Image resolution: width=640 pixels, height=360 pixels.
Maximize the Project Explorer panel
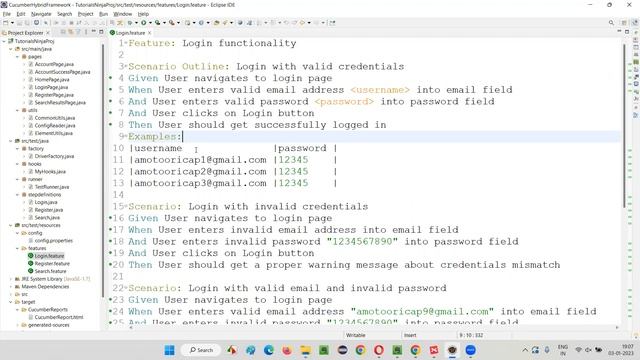point(101,32)
